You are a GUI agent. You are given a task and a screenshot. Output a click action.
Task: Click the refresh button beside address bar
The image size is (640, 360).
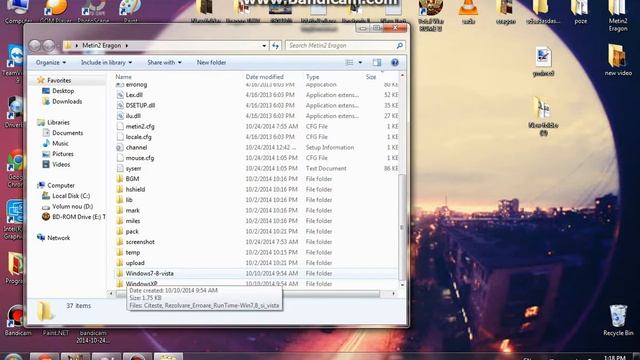click(x=276, y=46)
